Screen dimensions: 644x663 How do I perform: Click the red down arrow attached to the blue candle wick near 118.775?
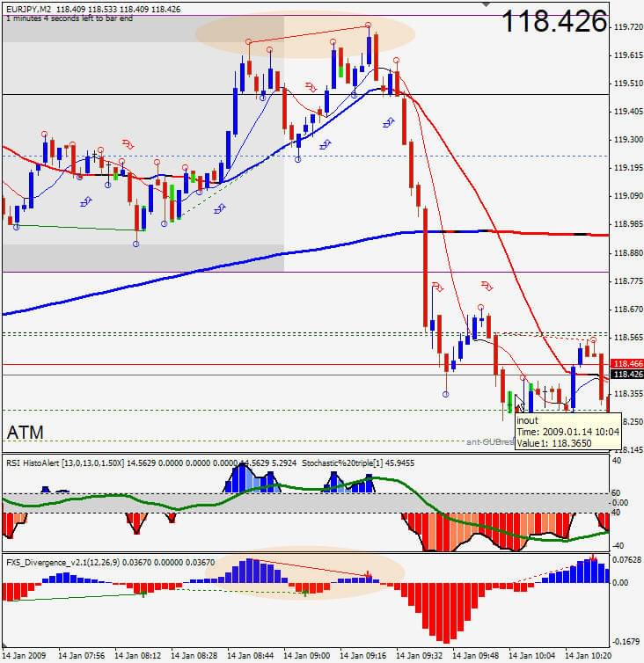(438, 288)
